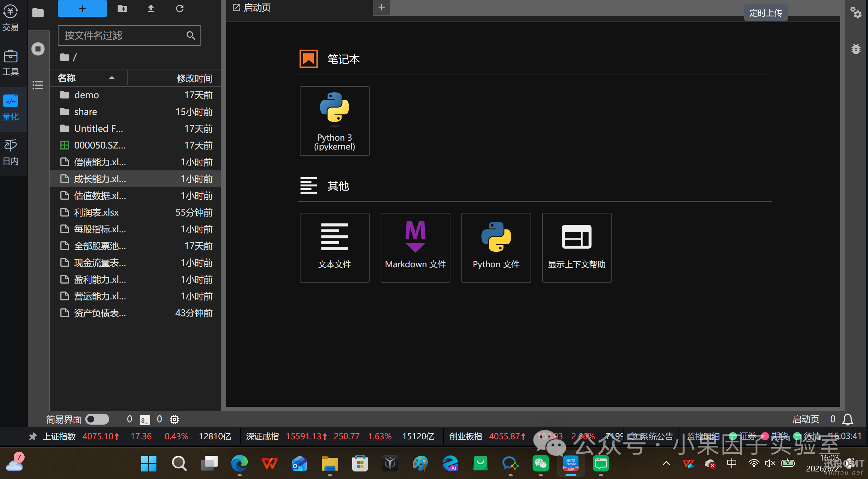
Task: Expand the hidden system tray icons chevron
Action: click(666, 464)
